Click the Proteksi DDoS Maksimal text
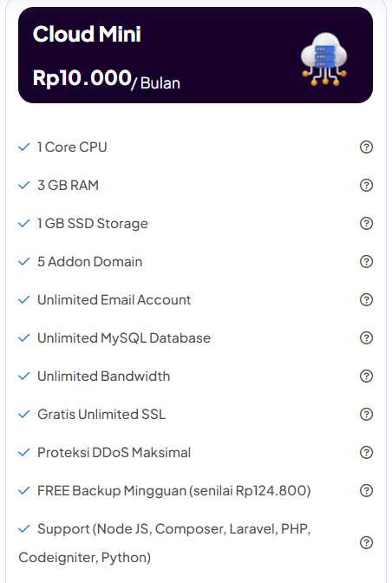392x583 pixels. (x=114, y=453)
